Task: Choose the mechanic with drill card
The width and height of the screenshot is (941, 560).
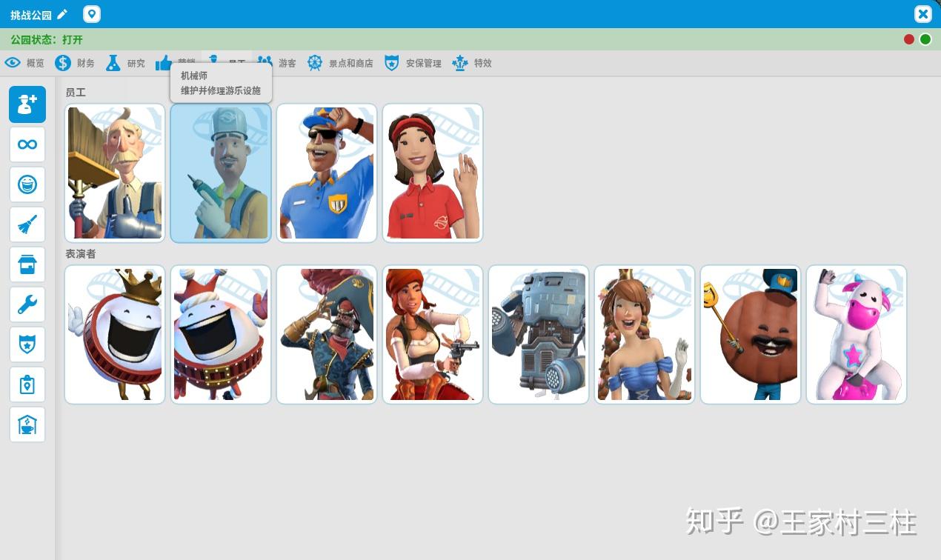Action: tap(221, 173)
